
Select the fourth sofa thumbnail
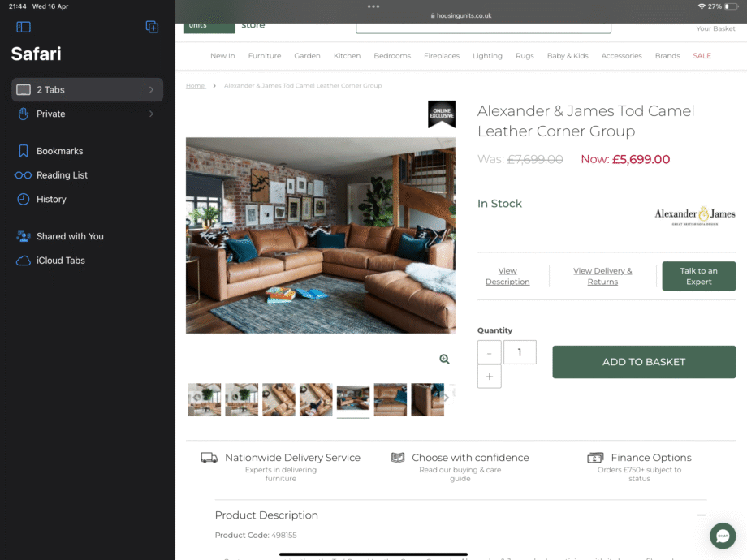pyautogui.click(x=316, y=399)
